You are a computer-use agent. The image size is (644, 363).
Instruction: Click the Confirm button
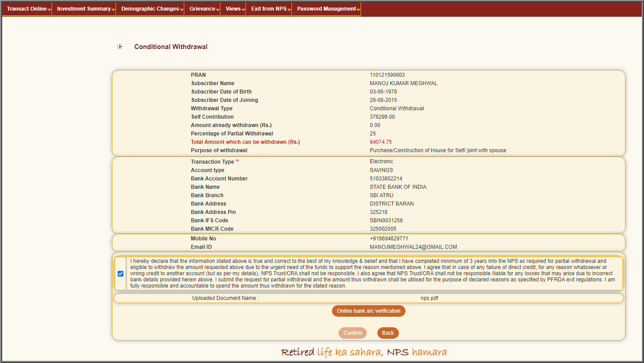tap(353, 333)
